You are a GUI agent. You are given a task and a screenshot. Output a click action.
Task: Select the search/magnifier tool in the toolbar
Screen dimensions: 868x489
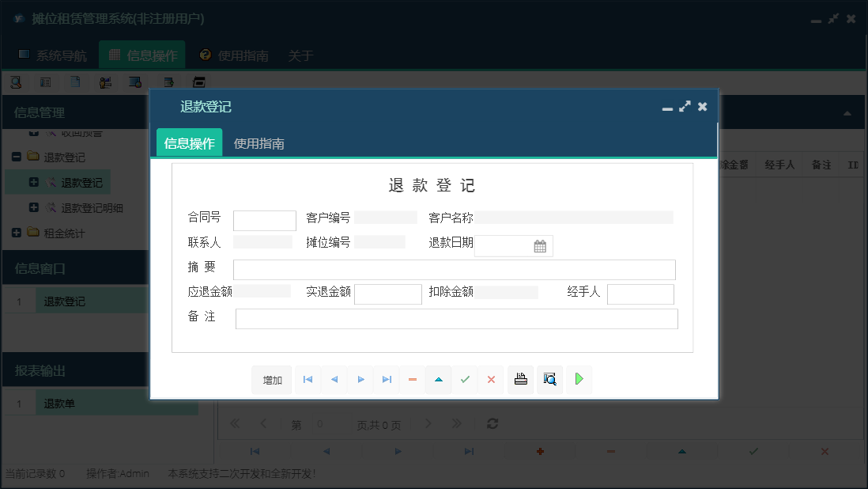(16, 81)
